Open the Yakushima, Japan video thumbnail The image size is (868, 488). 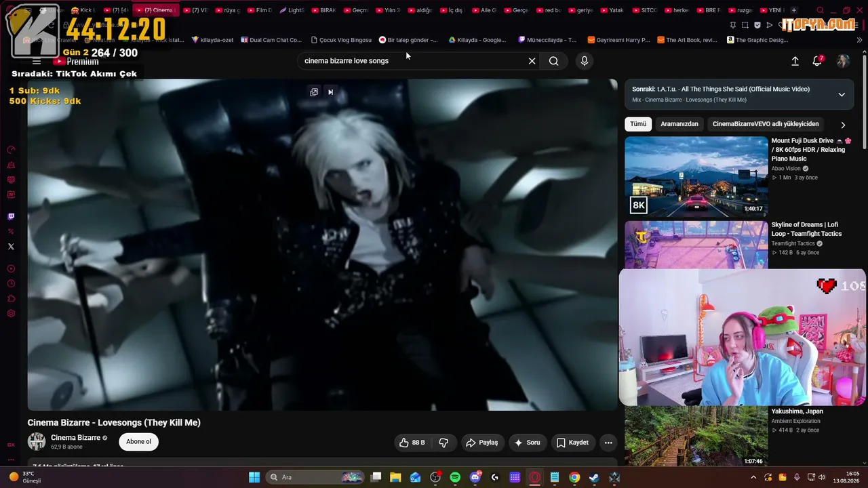coord(696,436)
